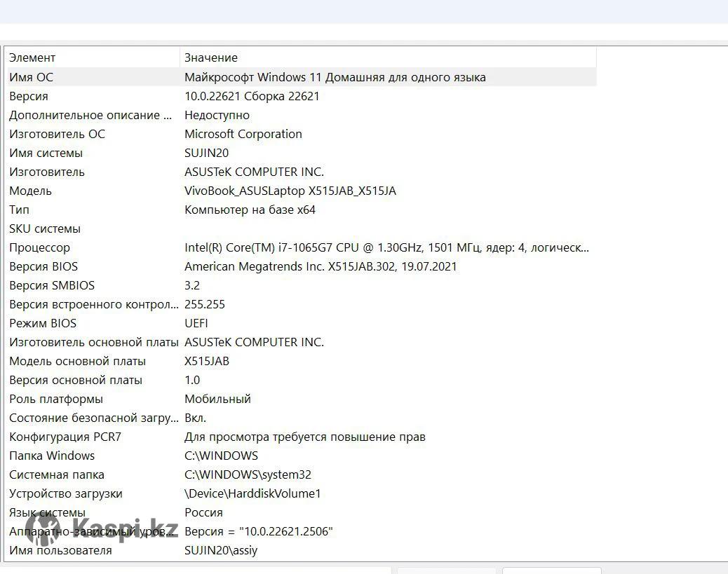
Task: Select the 'Роль платформы' row label
Action: tap(56, 399)
